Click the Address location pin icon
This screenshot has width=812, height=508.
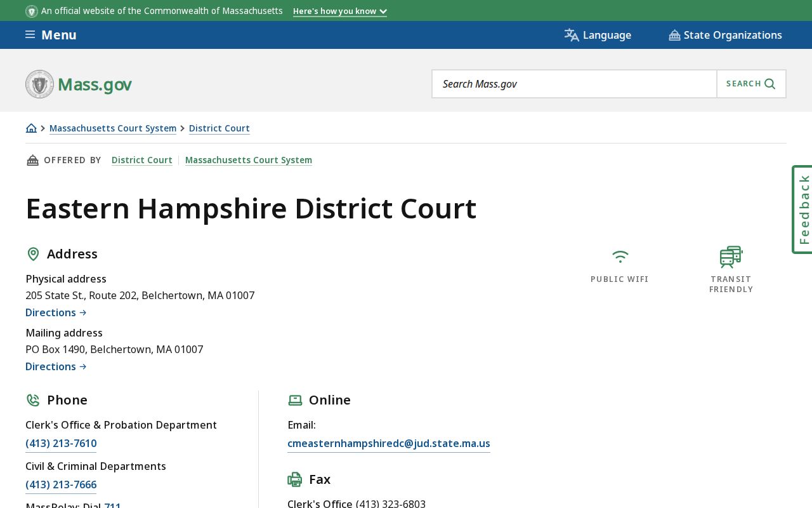click(33, 254)
